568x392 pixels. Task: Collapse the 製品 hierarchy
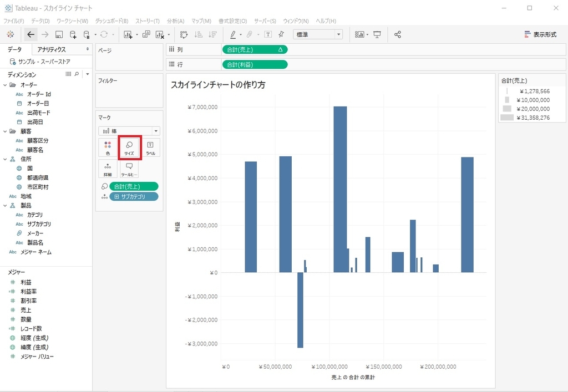coord(5,206)
